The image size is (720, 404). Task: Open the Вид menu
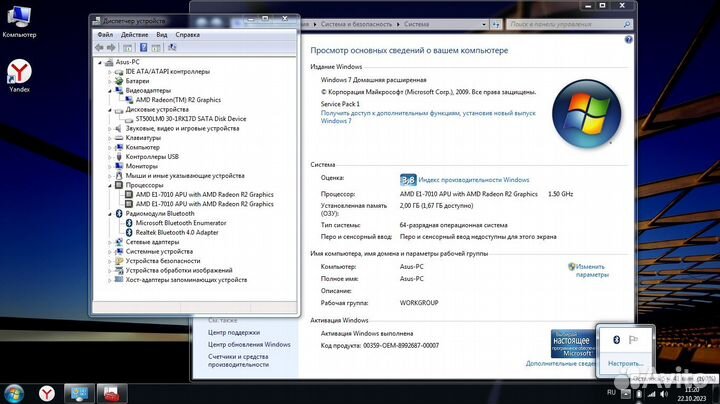tap(162, 34)
